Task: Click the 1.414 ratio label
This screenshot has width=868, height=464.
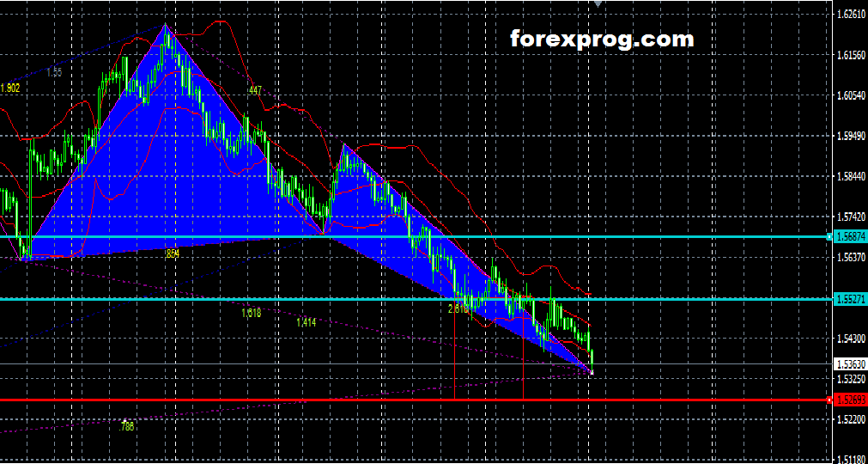Action: pyautogui.click(x=306, y=322)
